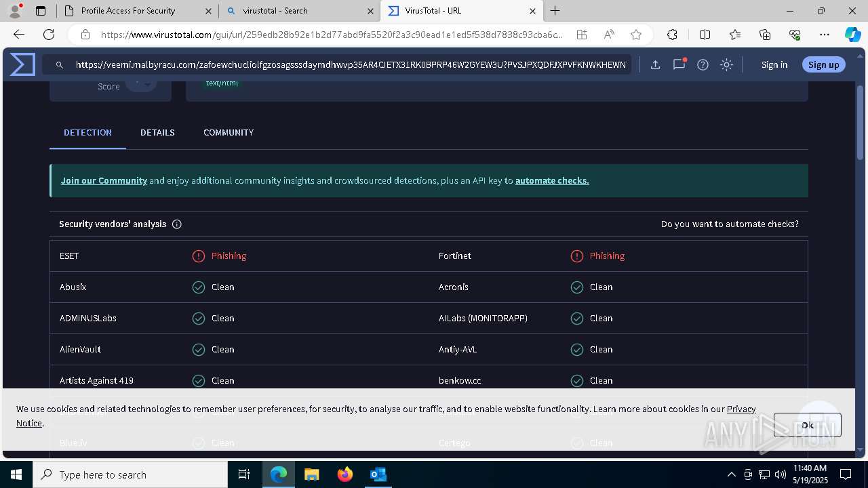868x488 pixels.
Task: Switch to the DETAILS tab
Action: tap(157, 132)
